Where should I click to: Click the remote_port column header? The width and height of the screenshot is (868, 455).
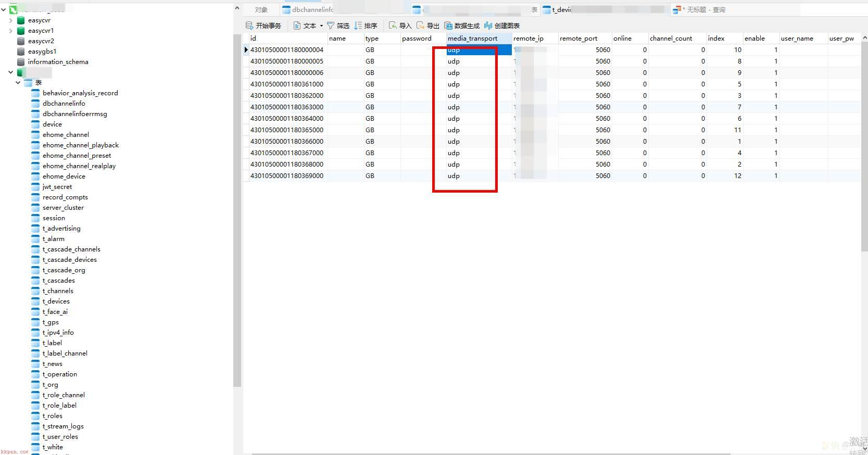[x=585, y=39]
